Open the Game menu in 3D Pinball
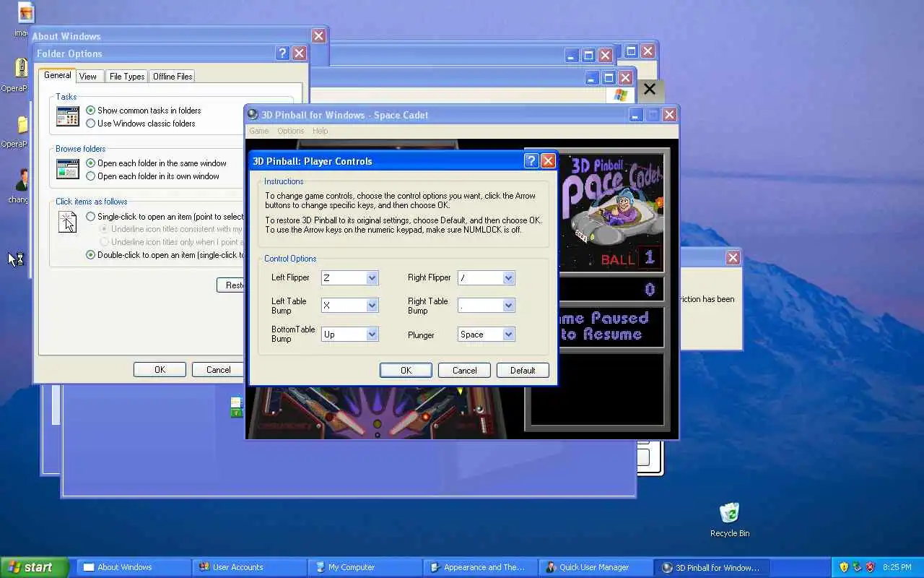 259,131
